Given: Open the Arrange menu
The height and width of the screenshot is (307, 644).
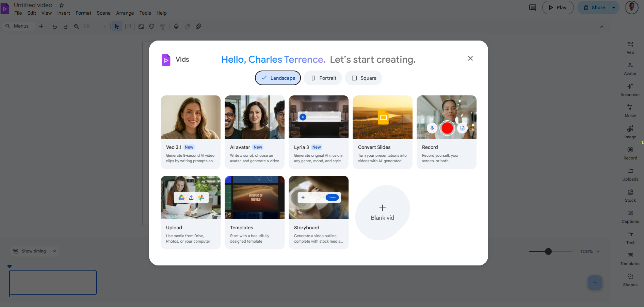Looking at the screenshot, I should tap(125, 13).
